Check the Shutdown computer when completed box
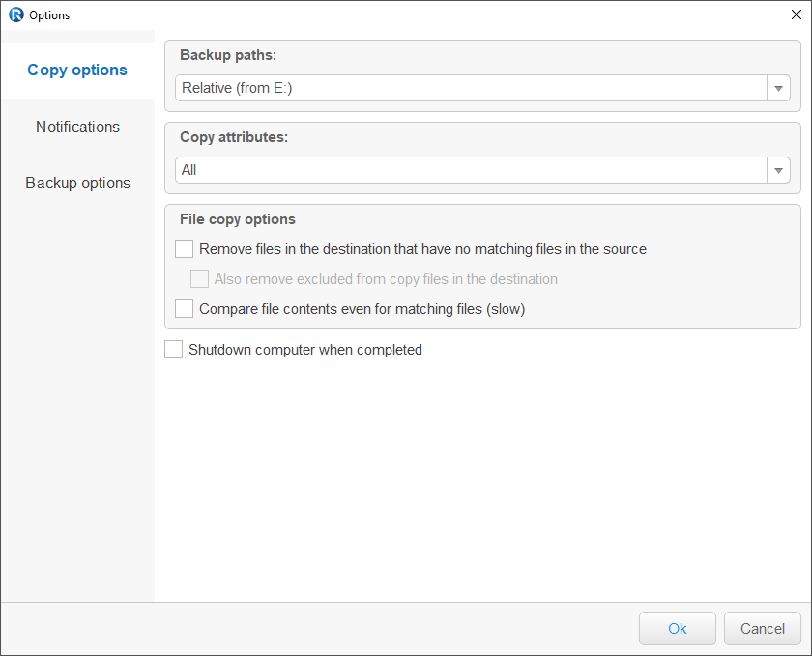 174,350
